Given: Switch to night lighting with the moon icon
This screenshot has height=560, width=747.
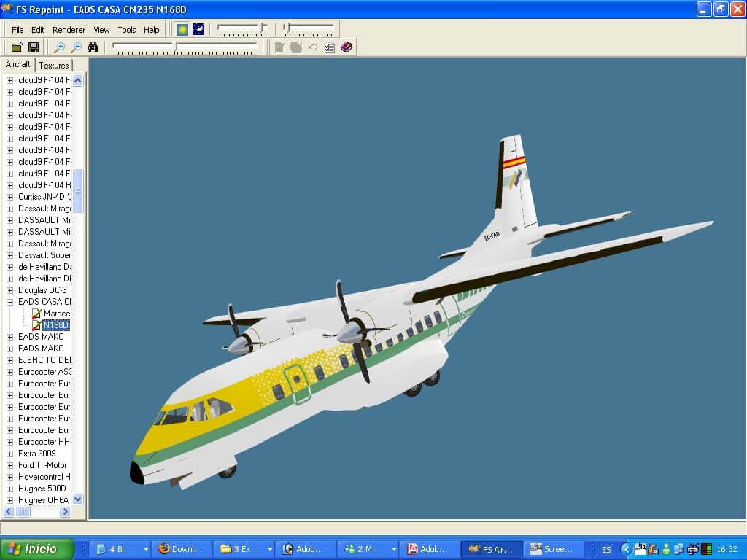Looking at the screenshot, I should point(199,29).
